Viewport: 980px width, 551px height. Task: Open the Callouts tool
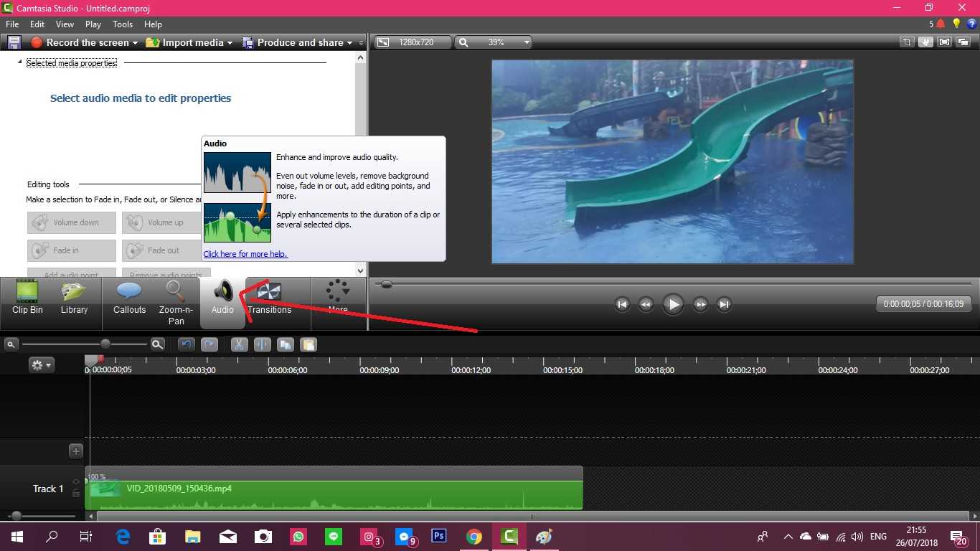129,299
